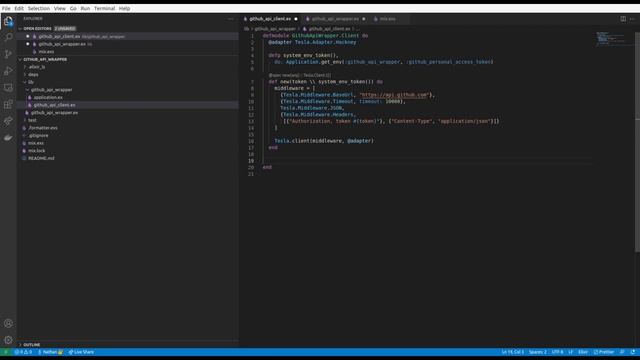Open mix.exs in the project tree
The image size is (640, 360).
pos(36,143)
